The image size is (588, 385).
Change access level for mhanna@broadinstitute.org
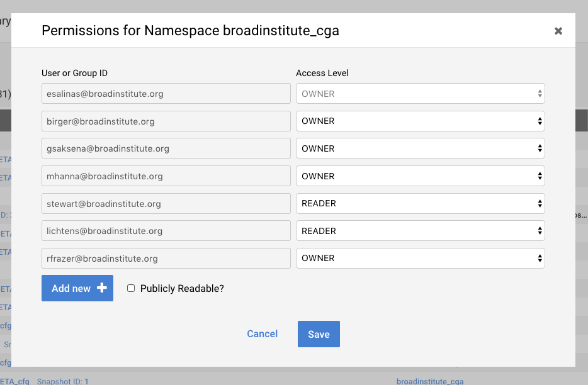[420, 176]
